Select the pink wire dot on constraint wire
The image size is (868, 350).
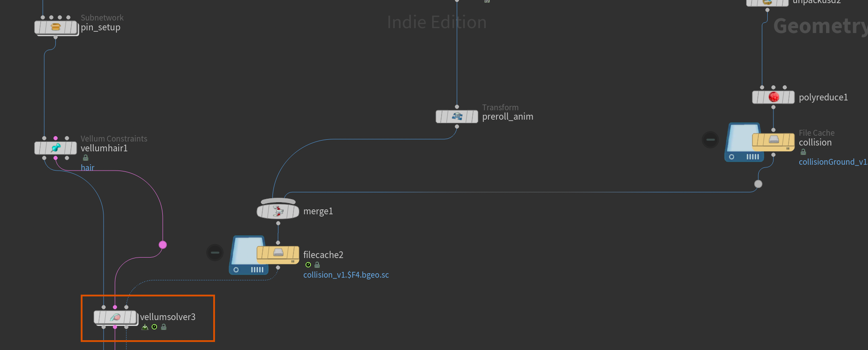163,245
